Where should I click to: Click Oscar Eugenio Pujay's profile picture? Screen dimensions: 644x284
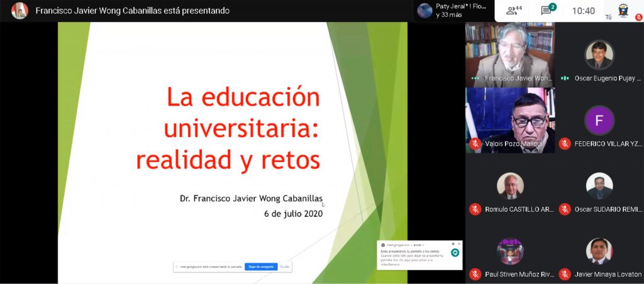(x=599, y=54)
